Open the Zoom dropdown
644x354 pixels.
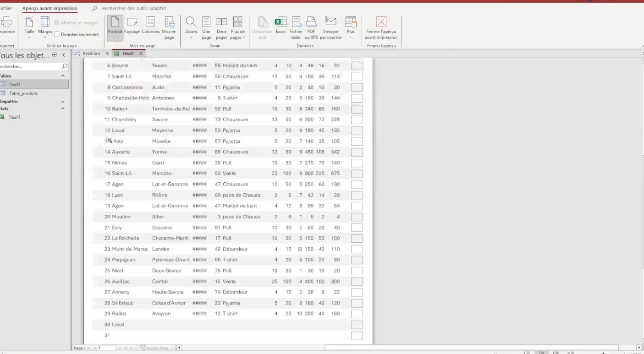coord(191,28)
